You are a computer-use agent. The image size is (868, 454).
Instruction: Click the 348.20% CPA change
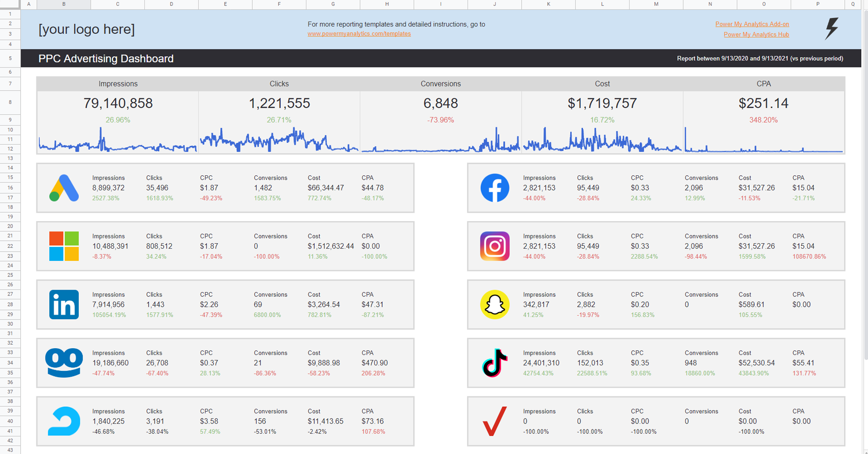coord(764,120)
